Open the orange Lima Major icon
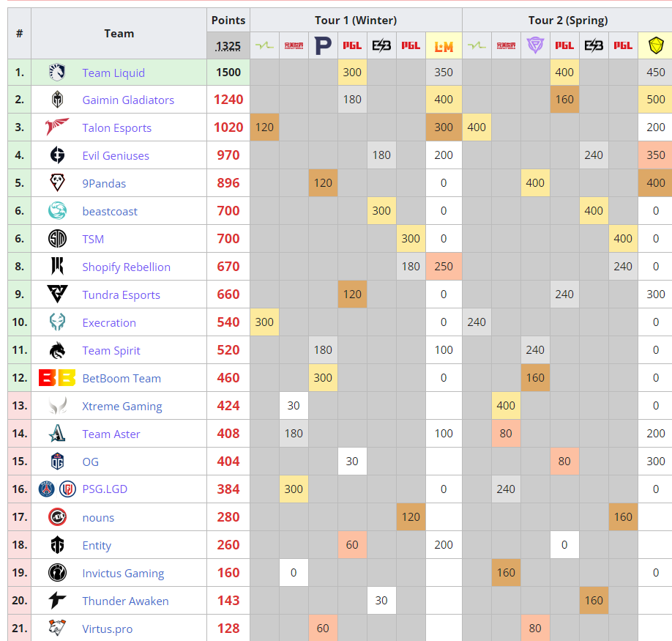The image size is (672, 641). pos(444,46)
